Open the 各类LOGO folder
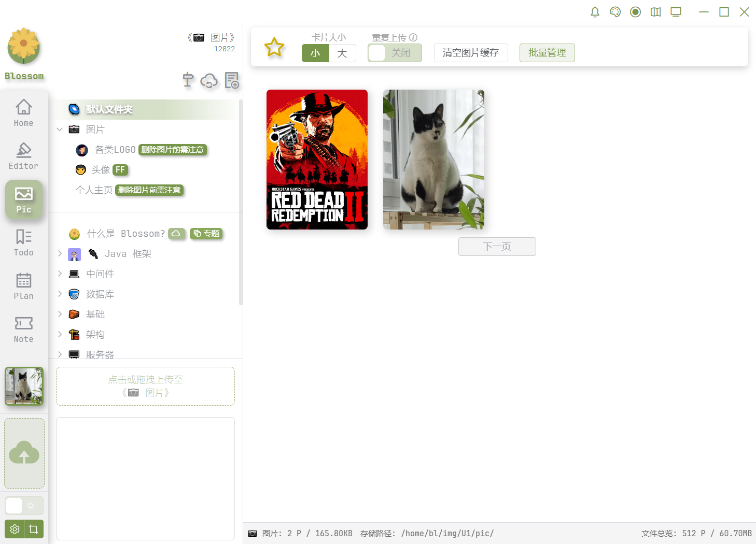Viewport: 756px width, 544px height. (x=115, y=150)
